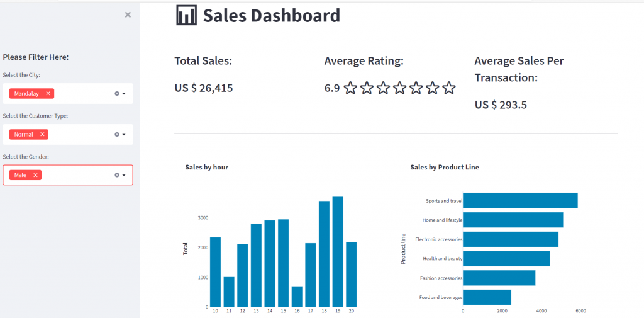Select the Food and beverages bar

(487, 297)
